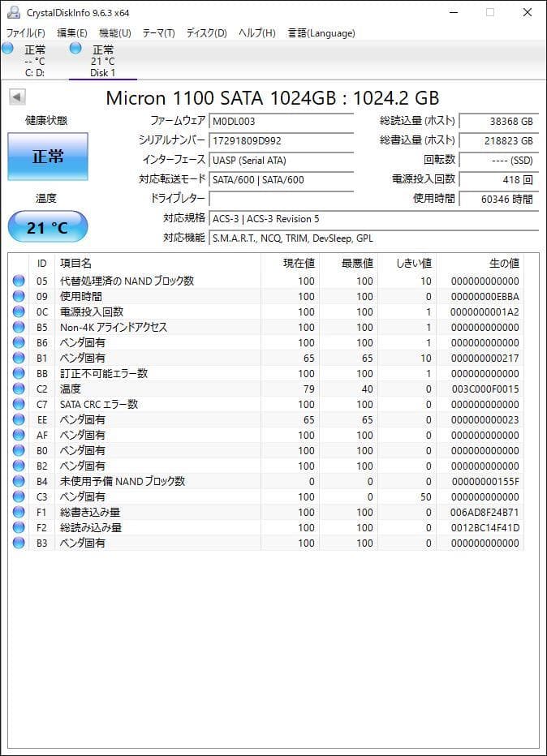Click the interface field UASP (Serial ATA)
Viewport: 547px width, 756px height.
pos(282,160)
